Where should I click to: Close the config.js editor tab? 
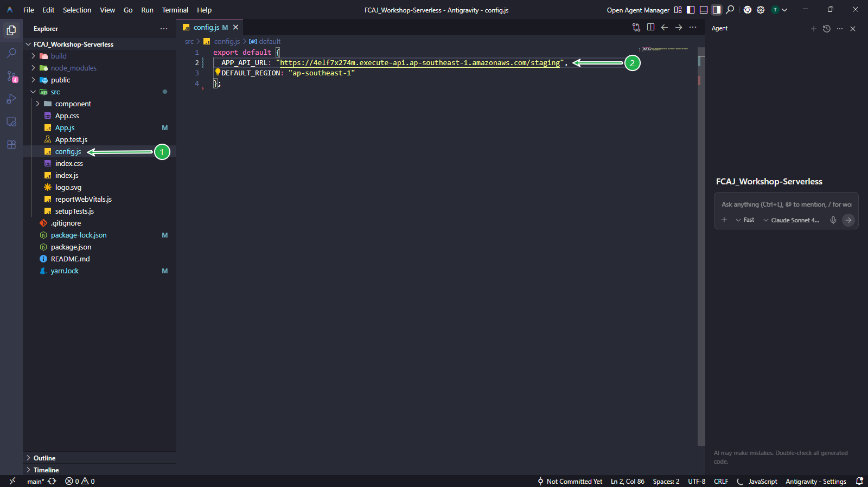pos(235,27)
